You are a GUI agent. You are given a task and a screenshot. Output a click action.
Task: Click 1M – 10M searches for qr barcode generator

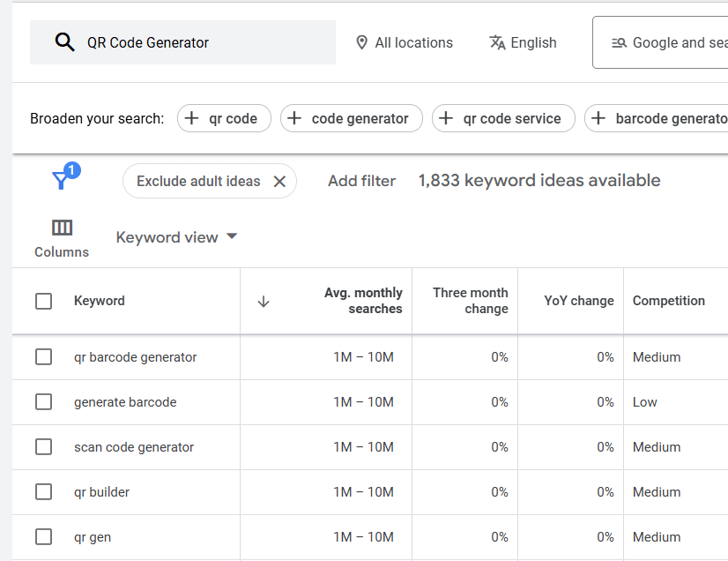pyautogui.click(x=363, y=357)
